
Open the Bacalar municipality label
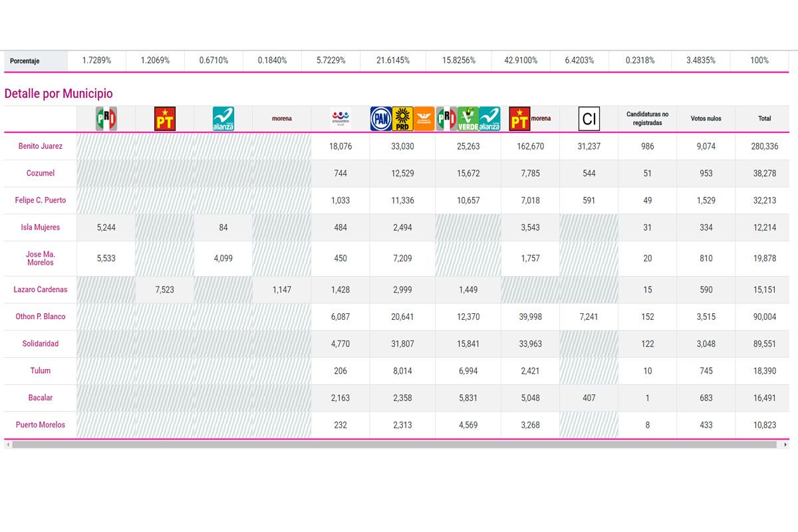(x=41, y=398)
